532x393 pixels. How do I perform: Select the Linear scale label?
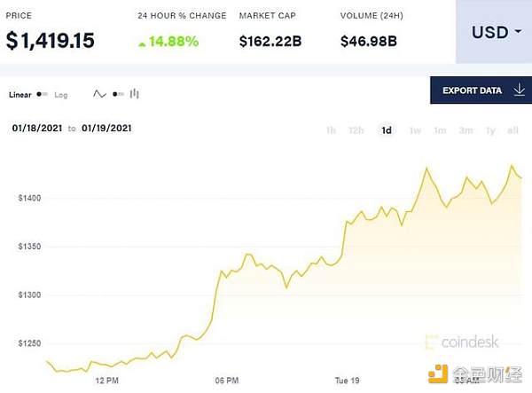pos(20,95)
